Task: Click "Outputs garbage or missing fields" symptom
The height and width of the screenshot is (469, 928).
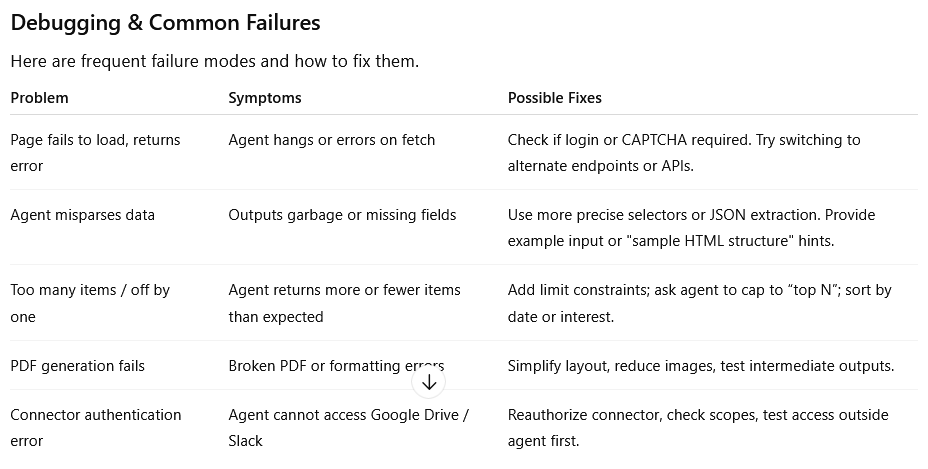Action: [x=342, y=214]
